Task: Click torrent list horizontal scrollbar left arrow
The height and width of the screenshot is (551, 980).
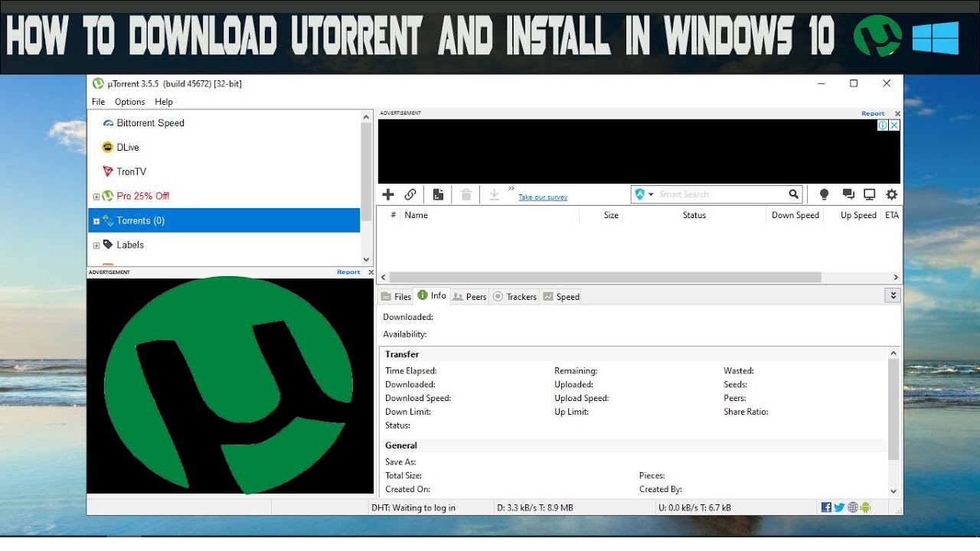Action: pyautogui.click(x=384, y=277)
